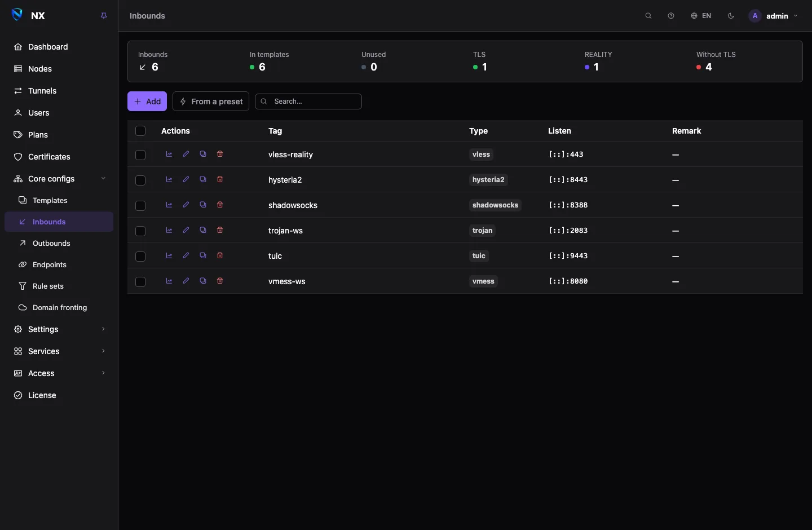Duplicate the vmess-ws inbound

[x=203, y=281]
